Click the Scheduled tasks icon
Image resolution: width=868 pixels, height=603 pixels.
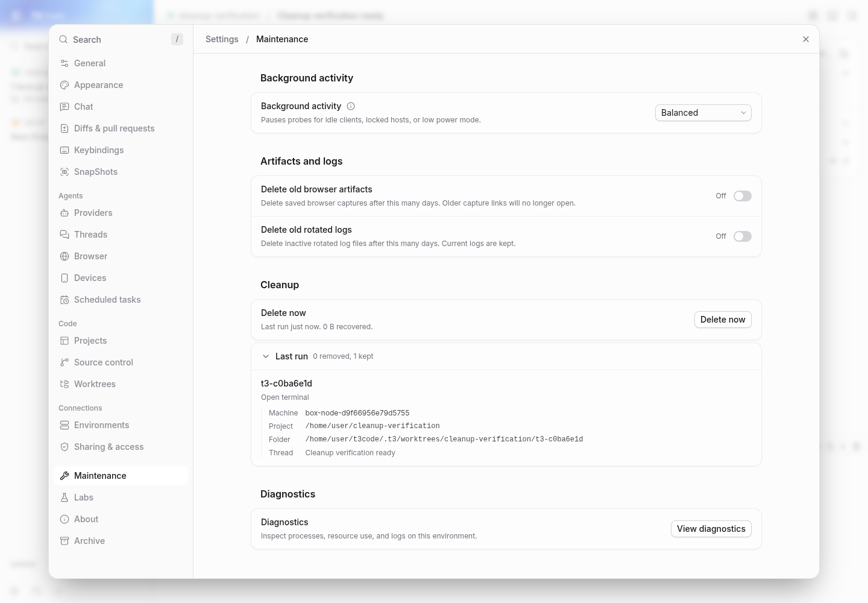(64, 300)
